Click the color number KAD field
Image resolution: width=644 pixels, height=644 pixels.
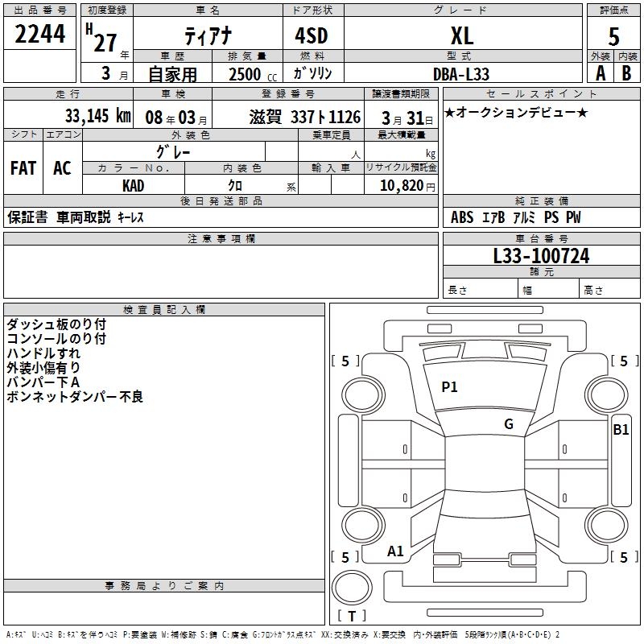tap(134, 185)
